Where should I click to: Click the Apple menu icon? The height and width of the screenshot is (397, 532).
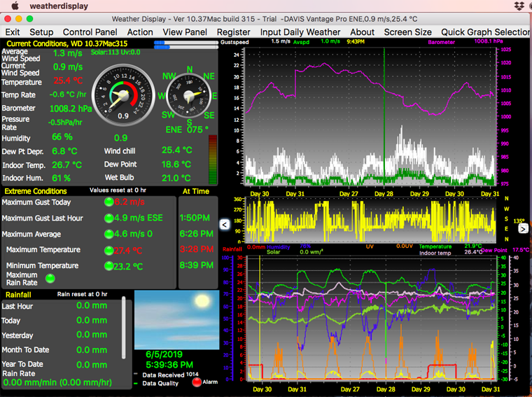tap(15, 6)
